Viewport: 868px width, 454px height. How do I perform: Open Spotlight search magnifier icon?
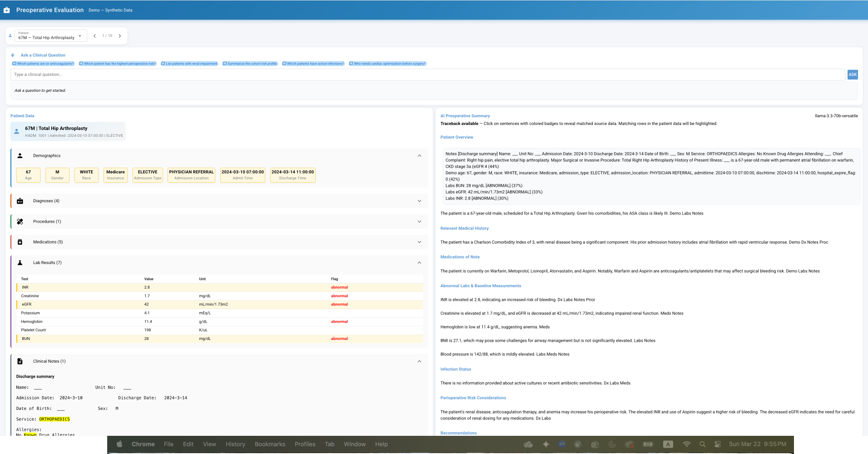702,444
